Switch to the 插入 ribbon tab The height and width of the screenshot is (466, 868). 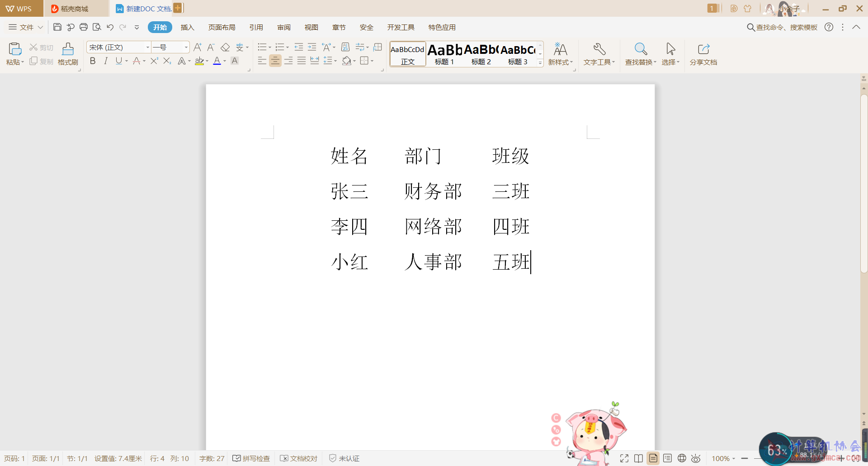coord(188,27)
